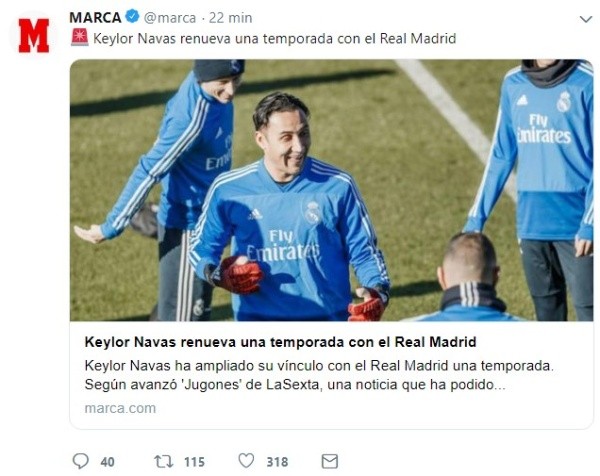Click the article description starting 'Keylor Navas ha ampliado'
The width and height of the screenshot is (600, 476).
[319, 375]
